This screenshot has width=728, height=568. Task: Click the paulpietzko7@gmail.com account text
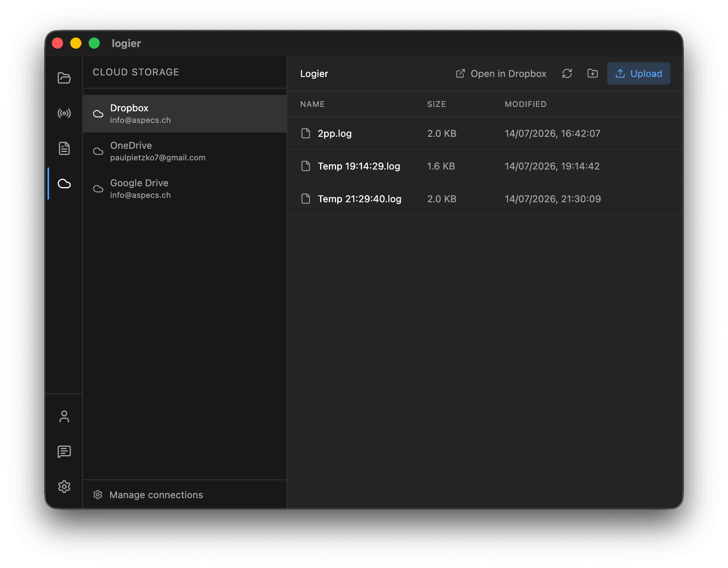pyautogui.click(x=158, y=158)
